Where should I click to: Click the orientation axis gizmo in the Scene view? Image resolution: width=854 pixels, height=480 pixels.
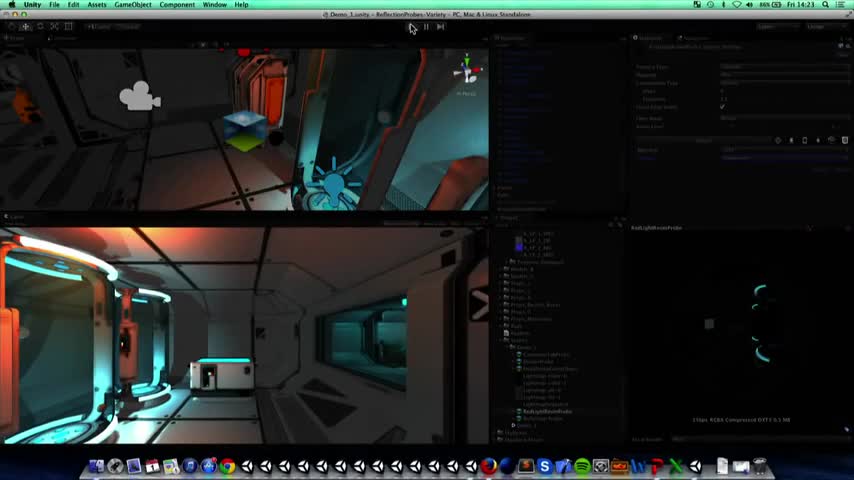(x=467, y=70)
